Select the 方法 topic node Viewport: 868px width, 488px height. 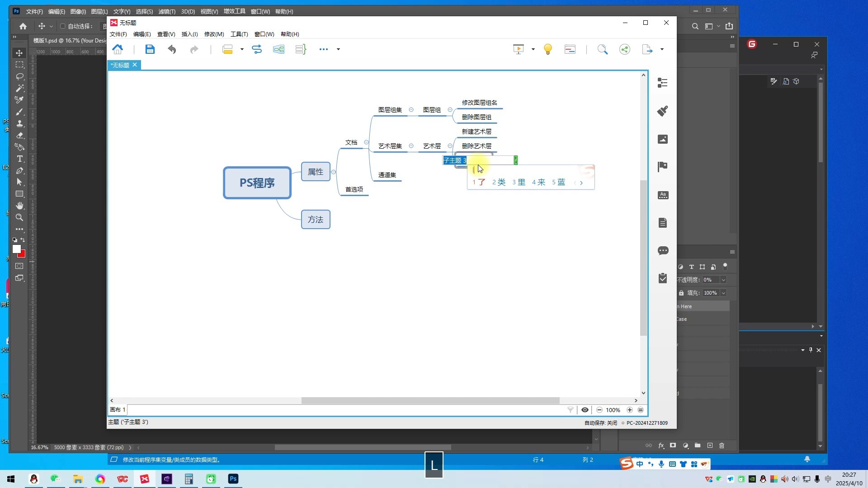click(x=316, y=220)
